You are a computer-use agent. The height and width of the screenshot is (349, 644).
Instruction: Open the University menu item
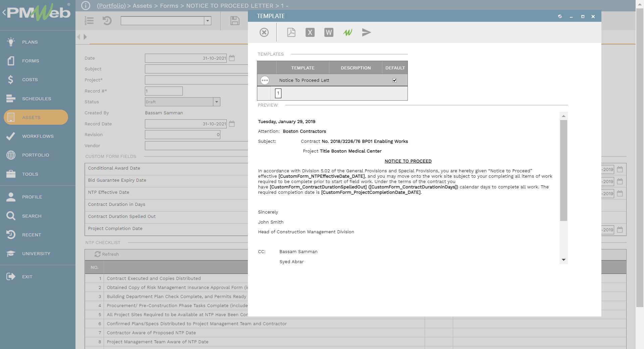37,253
